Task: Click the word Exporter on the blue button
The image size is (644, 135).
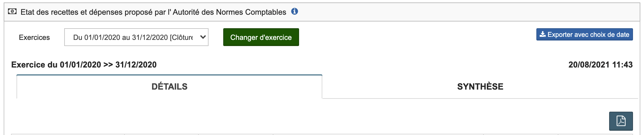Action: (x=561, y=35)
